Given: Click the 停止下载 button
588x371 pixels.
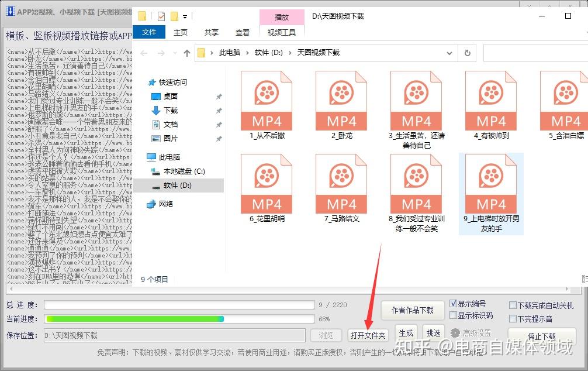Looking at the screenshot, I should [x=542, y=336].
